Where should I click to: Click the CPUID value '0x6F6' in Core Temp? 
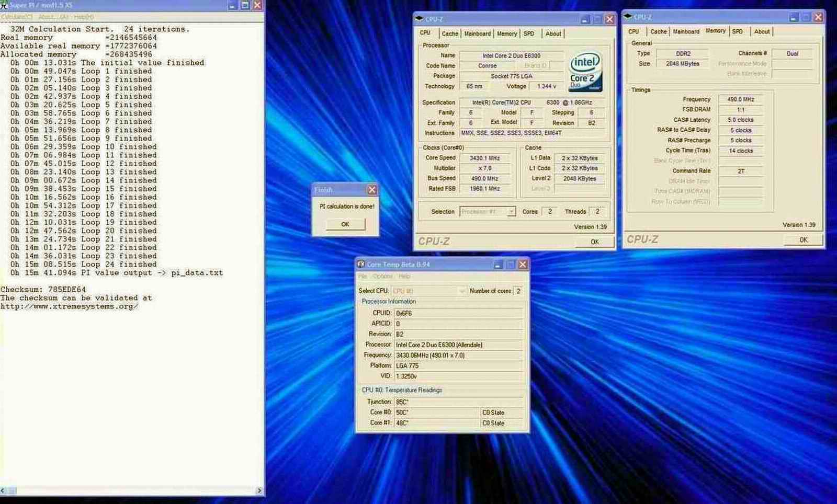458,313
